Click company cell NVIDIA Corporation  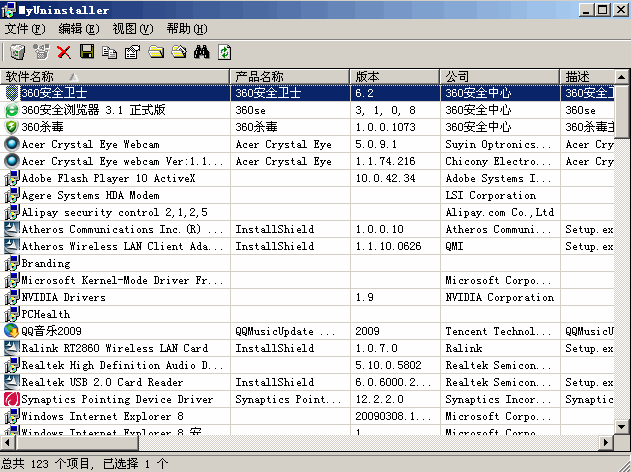[x=499, y=297]
